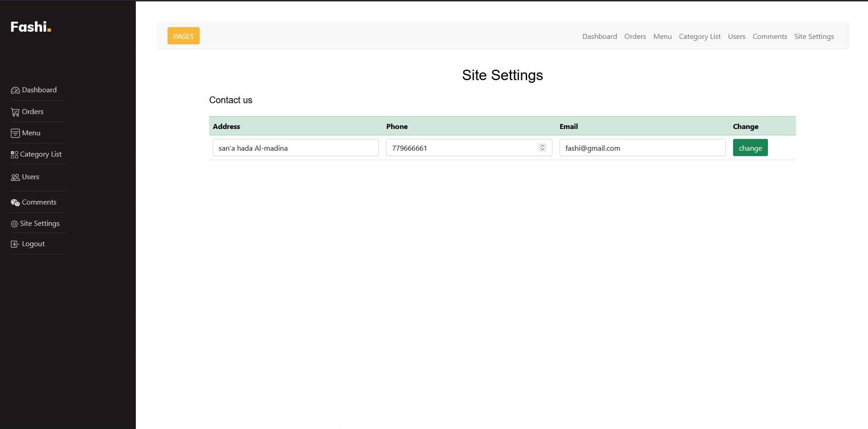868x429 pixels.
Task: Click the Fashi logo in sidebar
Action: coord(30,27)
